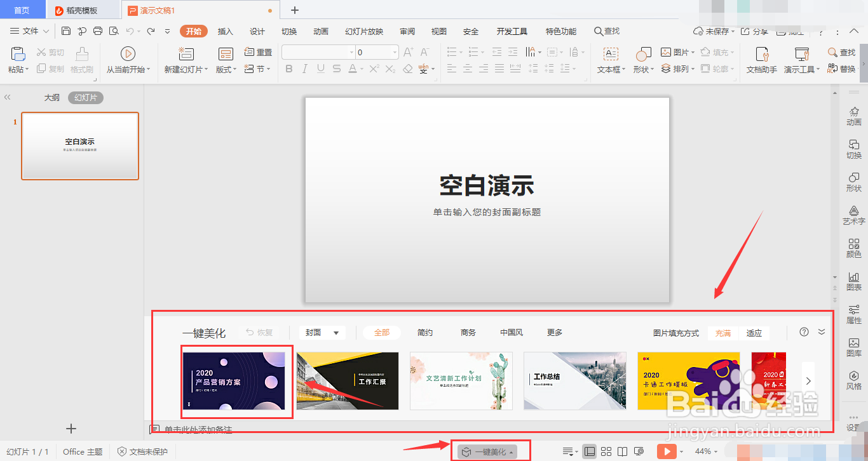Start the slideshow with the orange play button

tap(668, 451)
